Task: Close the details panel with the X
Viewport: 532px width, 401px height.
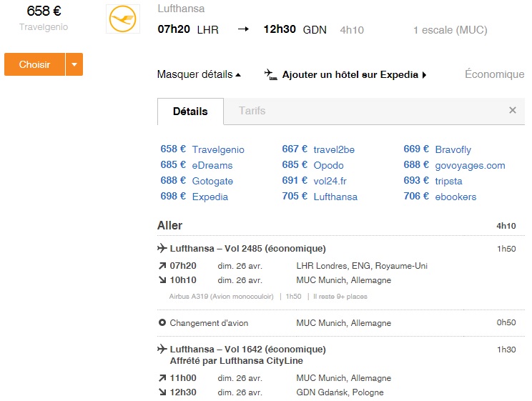Action: [513, 110]
